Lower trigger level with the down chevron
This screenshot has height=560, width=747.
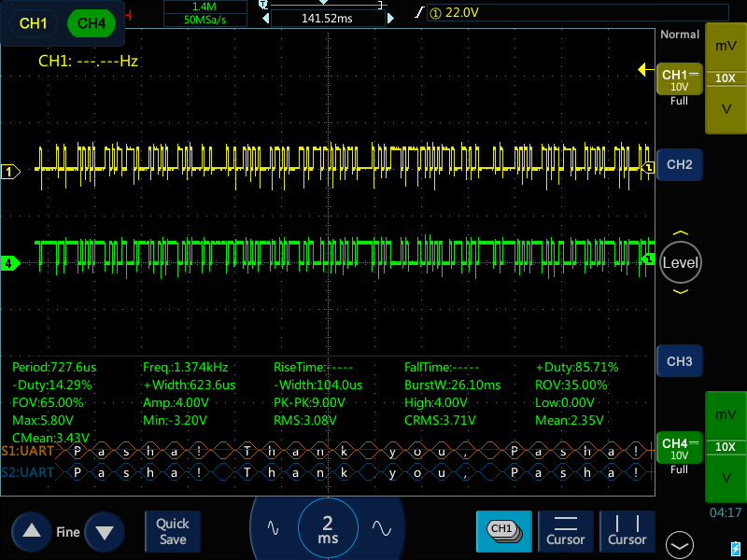[680, 292]
